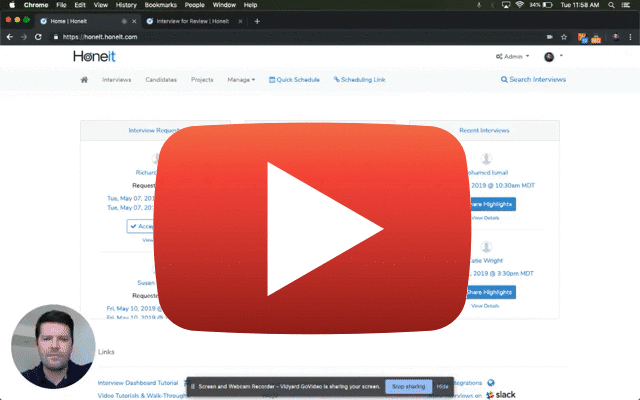Open the Mohamed Ismail interview name
Screen dimensions: 640x400
(x=488, y=173)
